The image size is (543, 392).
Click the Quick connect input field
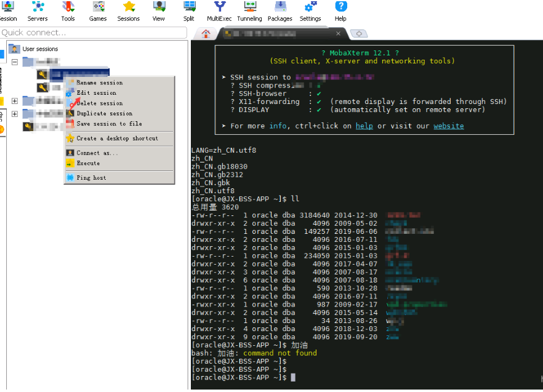click(x=92, y=33)
